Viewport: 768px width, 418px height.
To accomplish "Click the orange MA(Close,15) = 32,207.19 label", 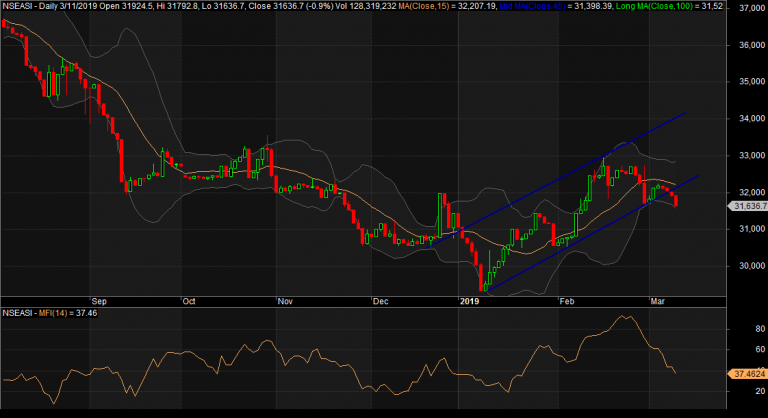I will (x=447, y=6).
